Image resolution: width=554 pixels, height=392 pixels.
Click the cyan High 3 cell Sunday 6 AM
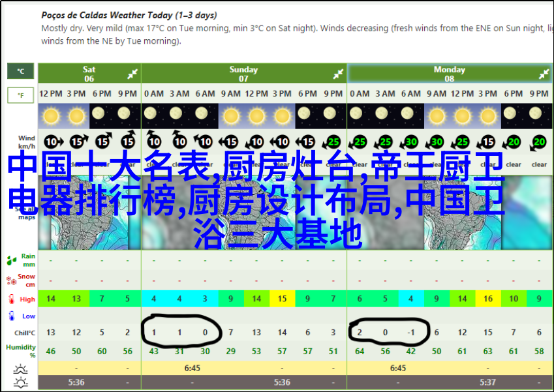click(205, 299)
